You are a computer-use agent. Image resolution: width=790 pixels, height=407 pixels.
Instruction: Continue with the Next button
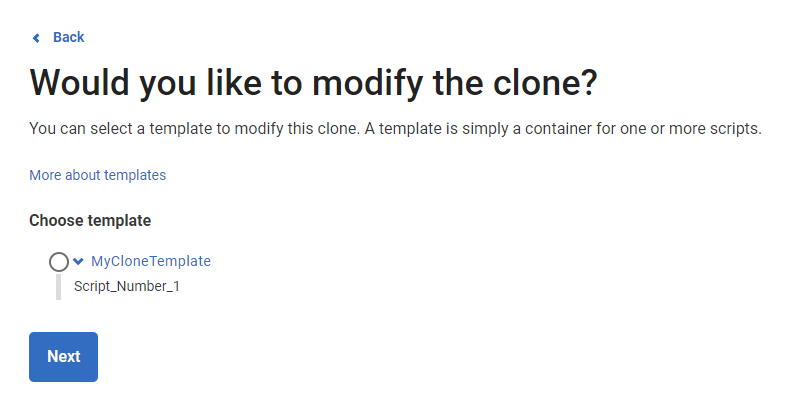click(x=63, y=357)
